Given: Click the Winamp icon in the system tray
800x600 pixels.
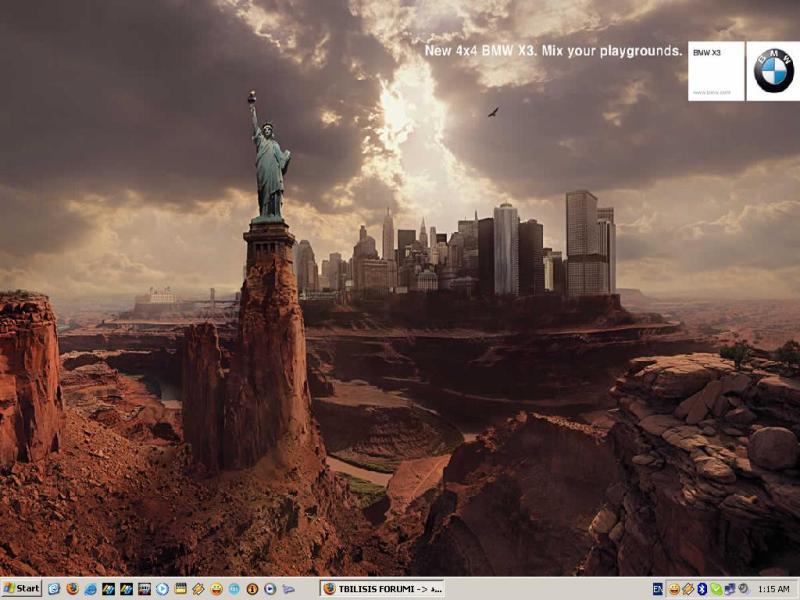Looking at the screenshot, I should (x=688, y=589).
